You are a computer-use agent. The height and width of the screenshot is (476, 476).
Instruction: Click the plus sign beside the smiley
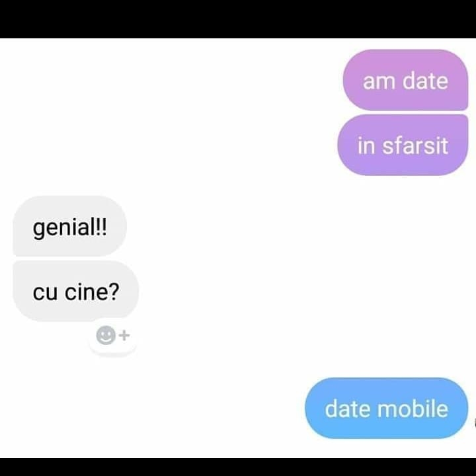point(124,335)
